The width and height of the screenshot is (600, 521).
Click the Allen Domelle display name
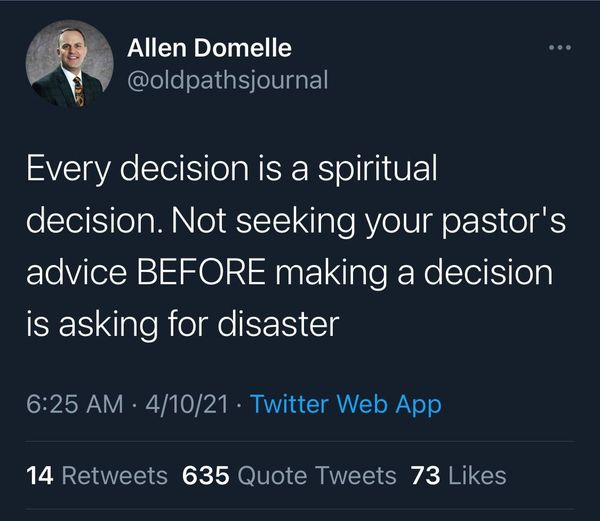(x=210, y=47)
